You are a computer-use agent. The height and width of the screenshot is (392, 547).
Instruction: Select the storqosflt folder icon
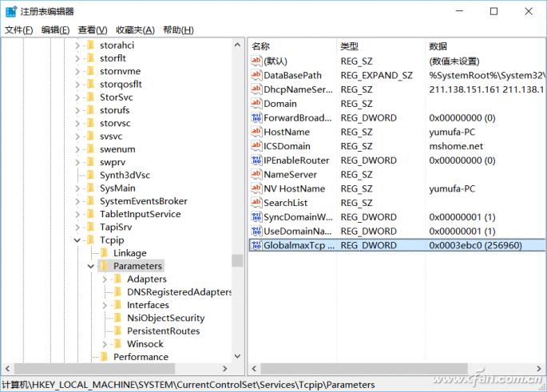91,84
